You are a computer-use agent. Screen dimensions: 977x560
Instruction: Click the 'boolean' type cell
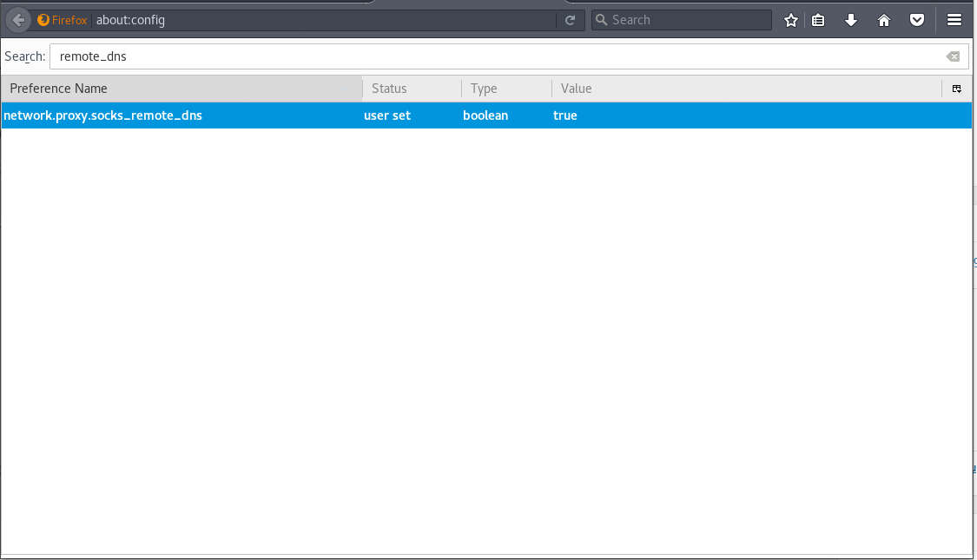pos(485,115)
